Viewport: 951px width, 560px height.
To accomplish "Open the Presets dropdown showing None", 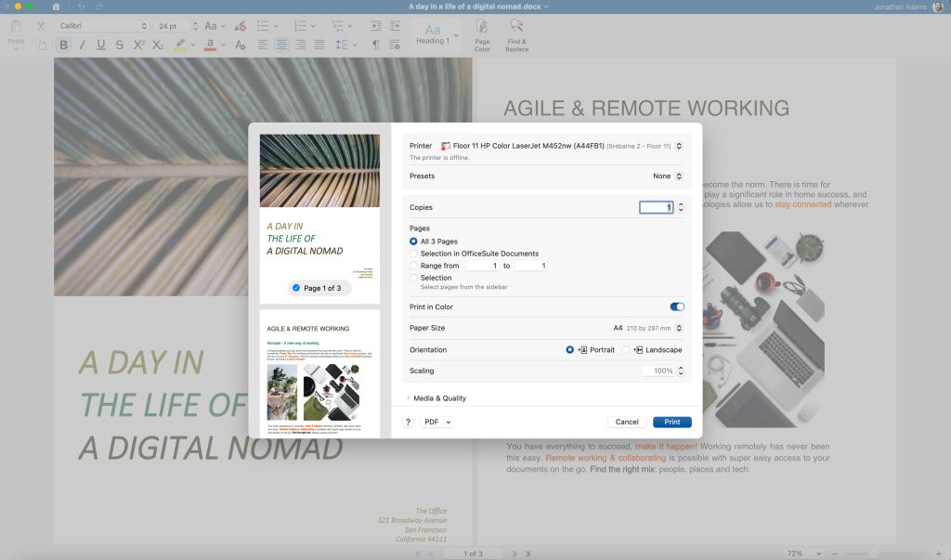I will click(668, 176).
